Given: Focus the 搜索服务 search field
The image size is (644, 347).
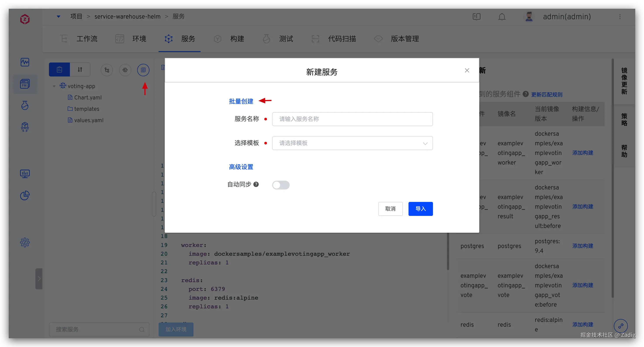Looking at the screenshot, I should (99, 330).
